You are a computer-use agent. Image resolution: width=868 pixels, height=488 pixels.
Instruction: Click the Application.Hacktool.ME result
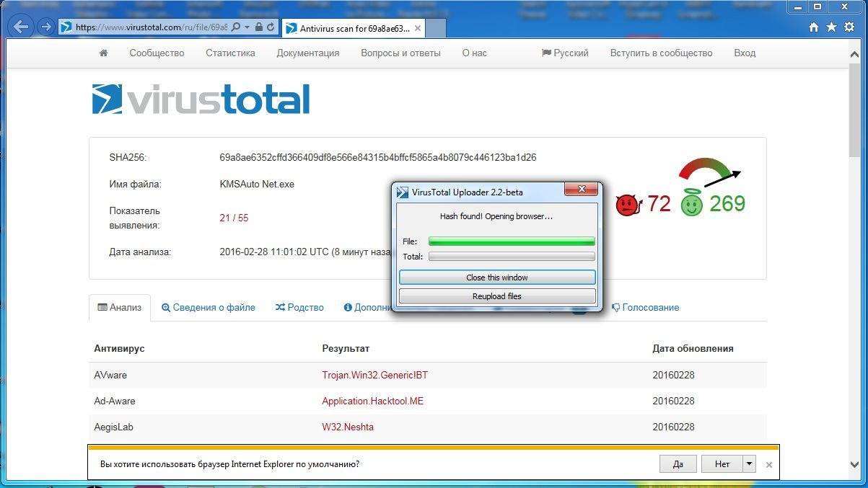(x=373, y=401)
